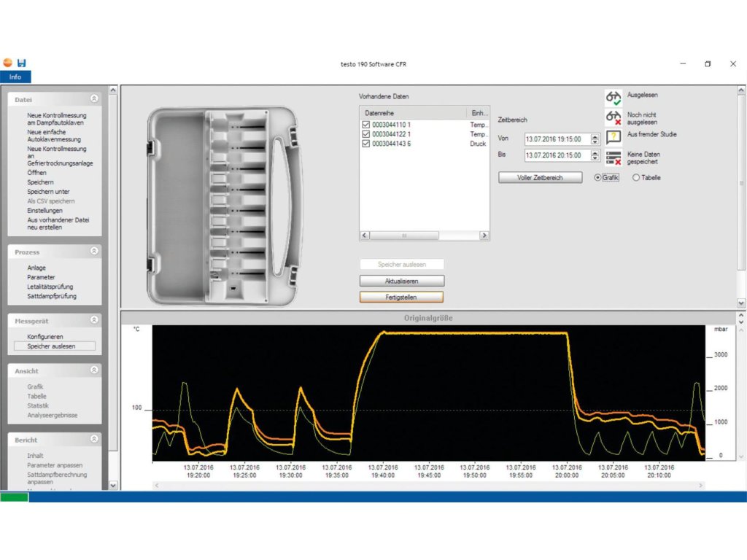The image size is (747, 560).
Task: Choose Neue einfache Autoklavenmessung
Action: (54, 136)
